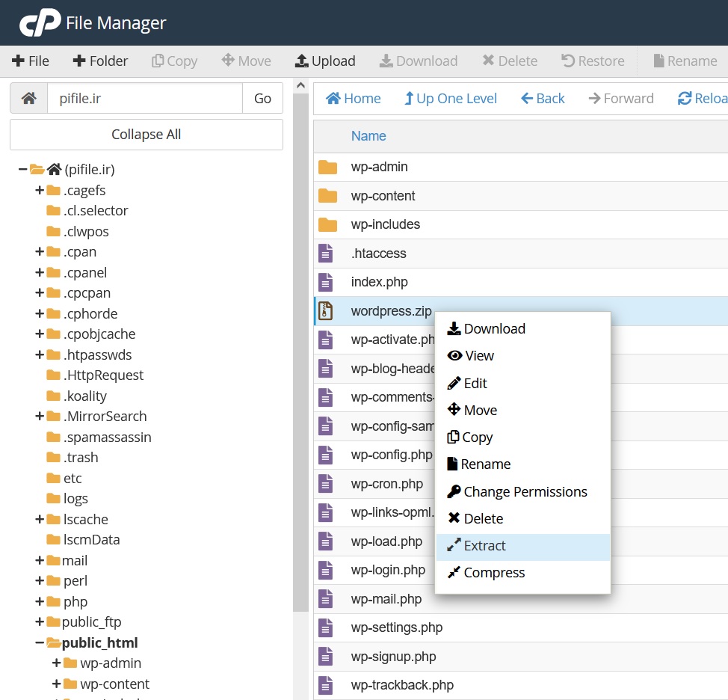Click the Back navigation link
The width and height of the screenshot is (728, 700).
[x=543, y=99]
